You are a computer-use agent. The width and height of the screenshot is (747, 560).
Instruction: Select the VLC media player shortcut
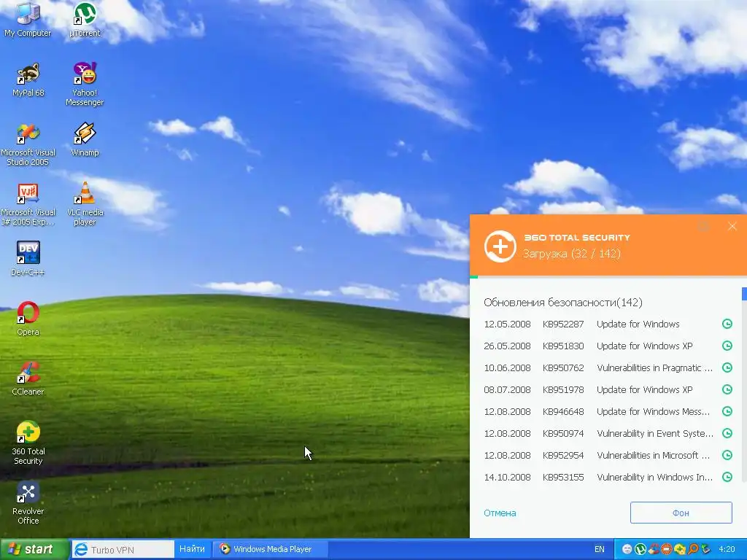pyautogui.click(x=85, y=204)
